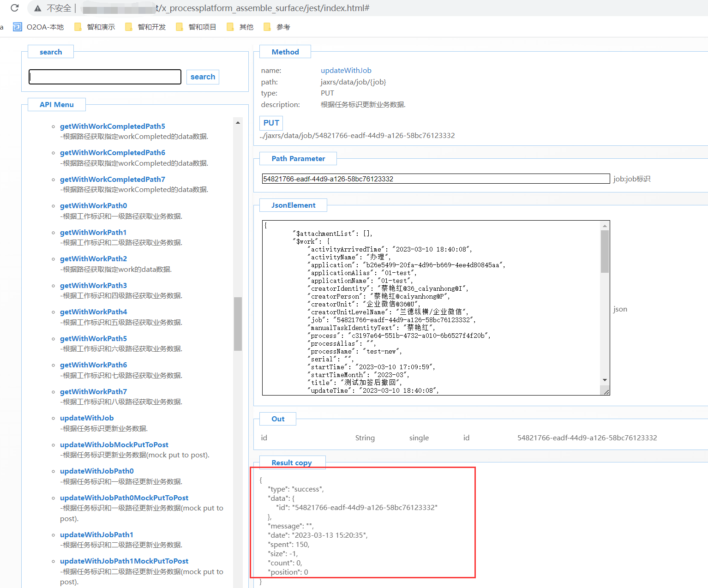Viewport: 708px width, 588px height.
Task: Click the Out id value 54821766-eadf
Action: [587, 438]
